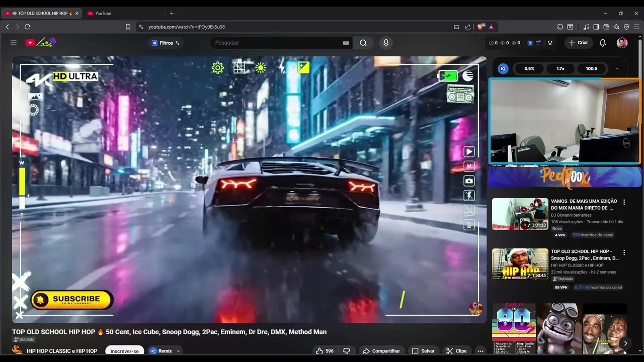Click the Criar button
The height and width of the screenshot is (362, 644).
tap(578, 43)
